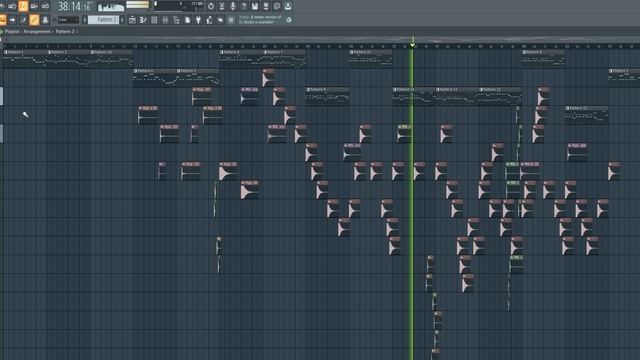Click the output level peak meter
Screen dimensions: 640x360
coord(138,5)
